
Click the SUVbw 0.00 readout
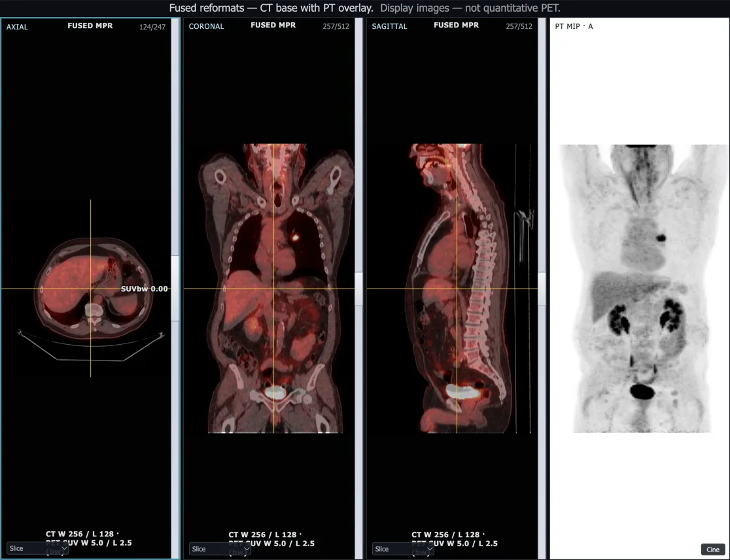(145, 289)
